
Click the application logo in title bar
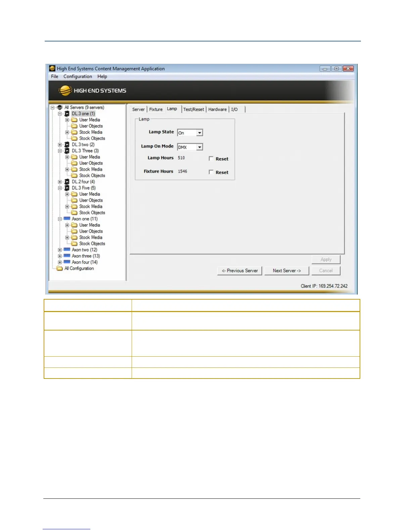(52, 69)
